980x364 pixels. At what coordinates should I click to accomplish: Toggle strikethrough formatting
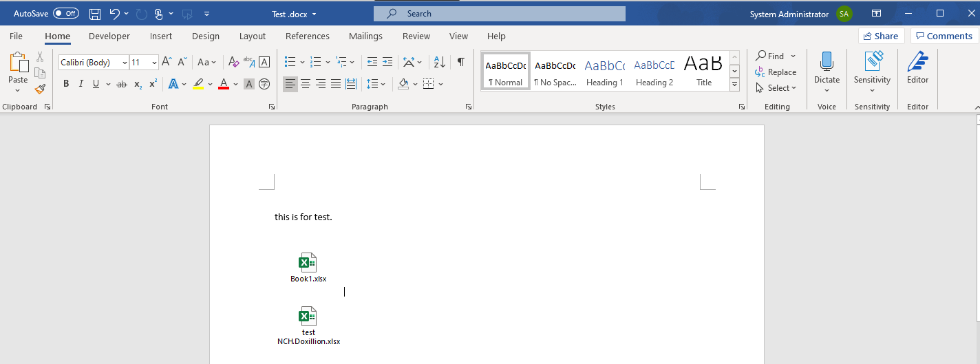(122, 84)
